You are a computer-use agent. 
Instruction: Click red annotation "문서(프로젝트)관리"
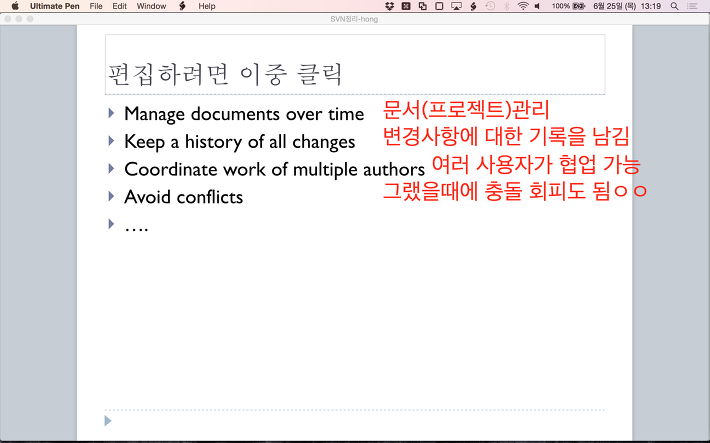466,110
